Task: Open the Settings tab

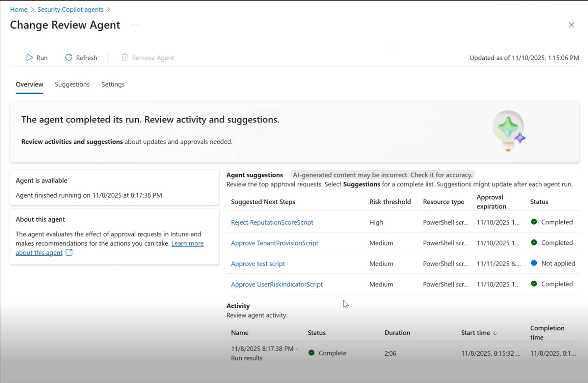Action: 113,84
